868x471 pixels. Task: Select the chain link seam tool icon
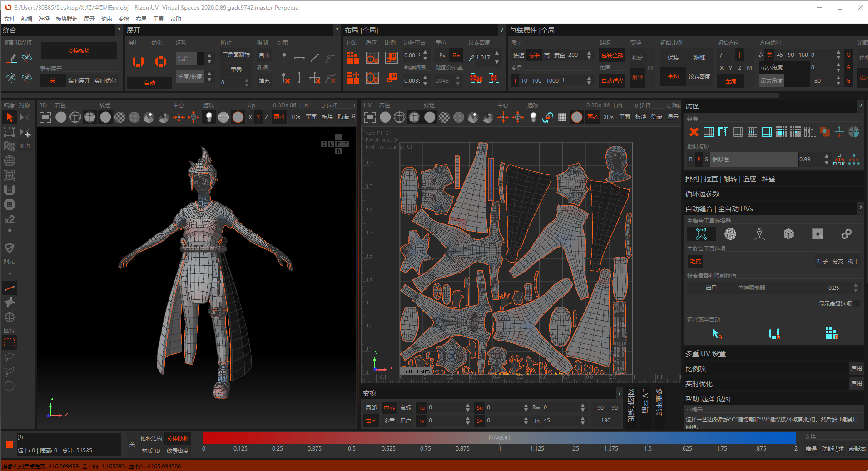click(846, 234)
